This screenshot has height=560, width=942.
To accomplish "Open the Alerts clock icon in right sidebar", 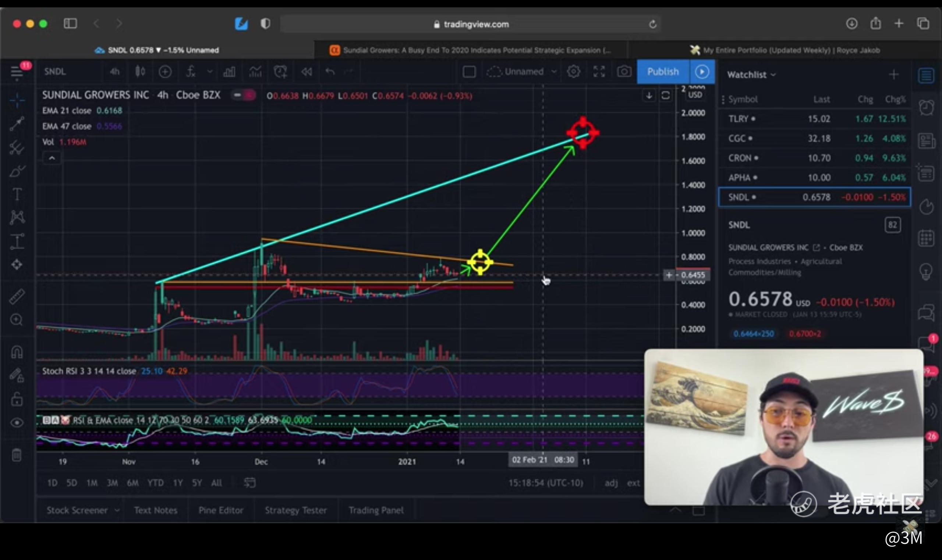I will tap(926, 108).
